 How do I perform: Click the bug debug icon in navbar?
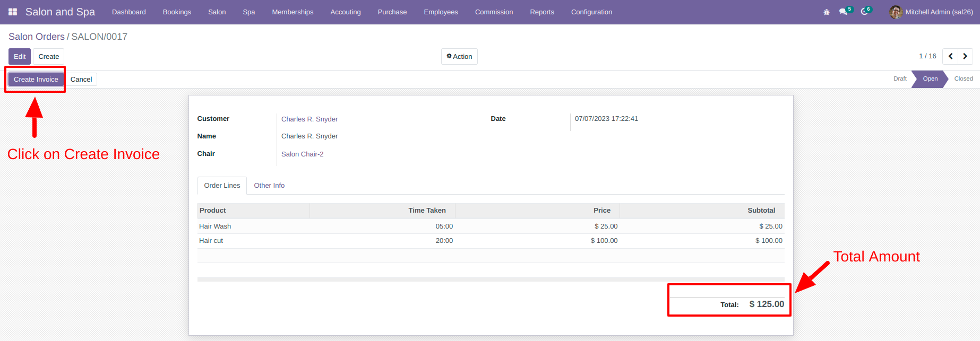(827, 12)
